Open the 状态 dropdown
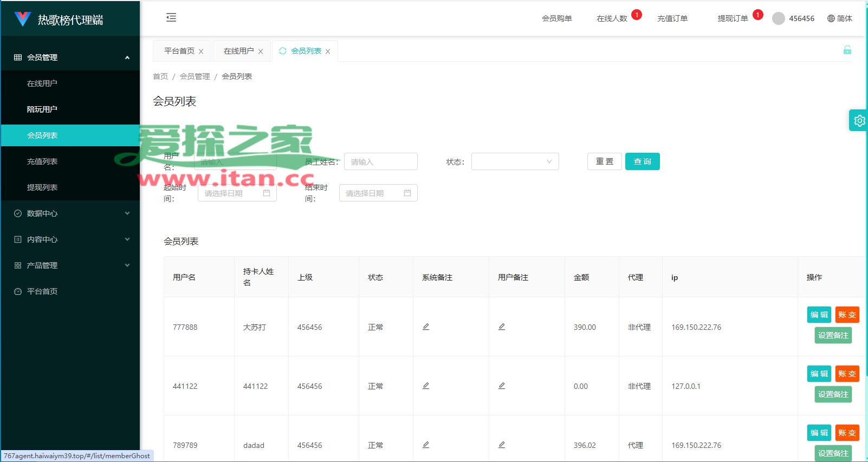868x462 pixels. (x=515, y=161)
